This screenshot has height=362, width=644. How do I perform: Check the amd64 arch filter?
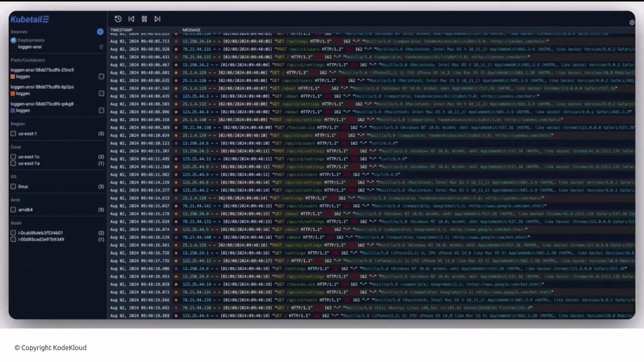click(x=13, y=209)
